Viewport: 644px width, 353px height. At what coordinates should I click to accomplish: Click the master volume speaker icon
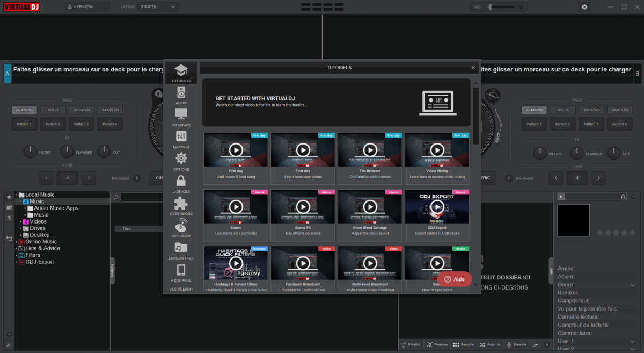click(478, 7)
